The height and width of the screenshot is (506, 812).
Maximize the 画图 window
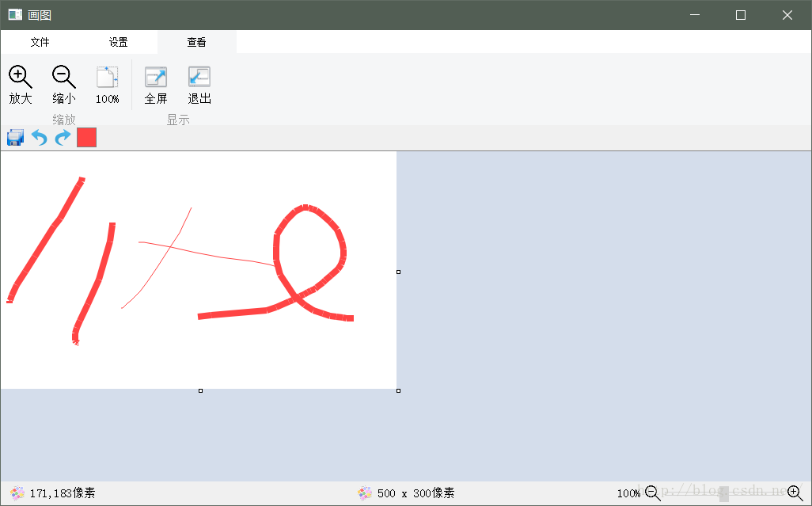pyautogui.click(x=741, y=15)
